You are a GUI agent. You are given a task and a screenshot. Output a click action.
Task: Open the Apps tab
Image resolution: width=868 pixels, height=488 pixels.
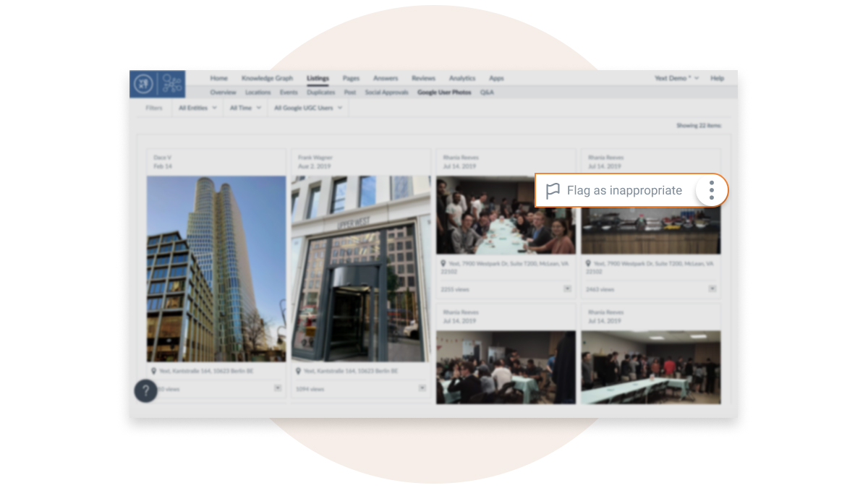click(496, 78)
